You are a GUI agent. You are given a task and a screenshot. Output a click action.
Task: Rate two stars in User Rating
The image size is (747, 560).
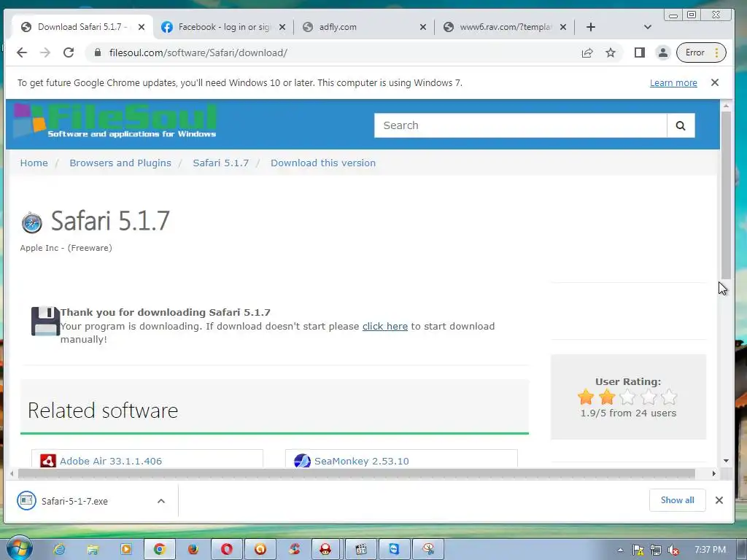coord(607,397)
